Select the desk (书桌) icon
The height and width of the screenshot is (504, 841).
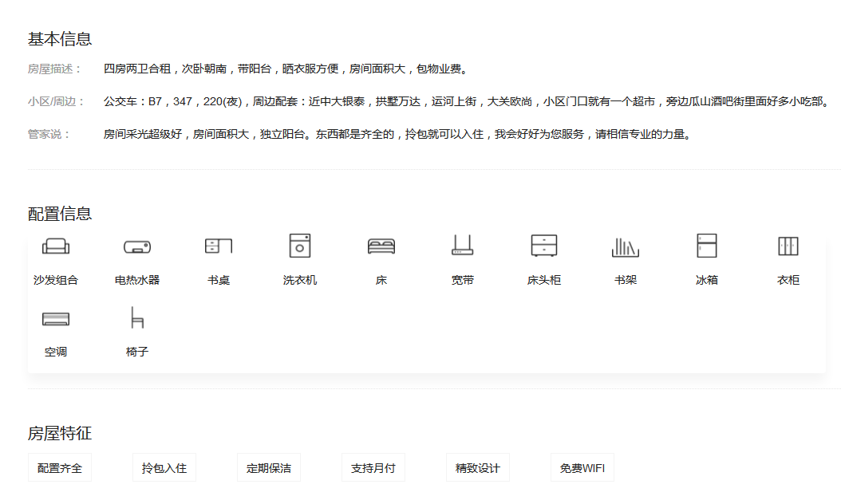pos(219,246)
